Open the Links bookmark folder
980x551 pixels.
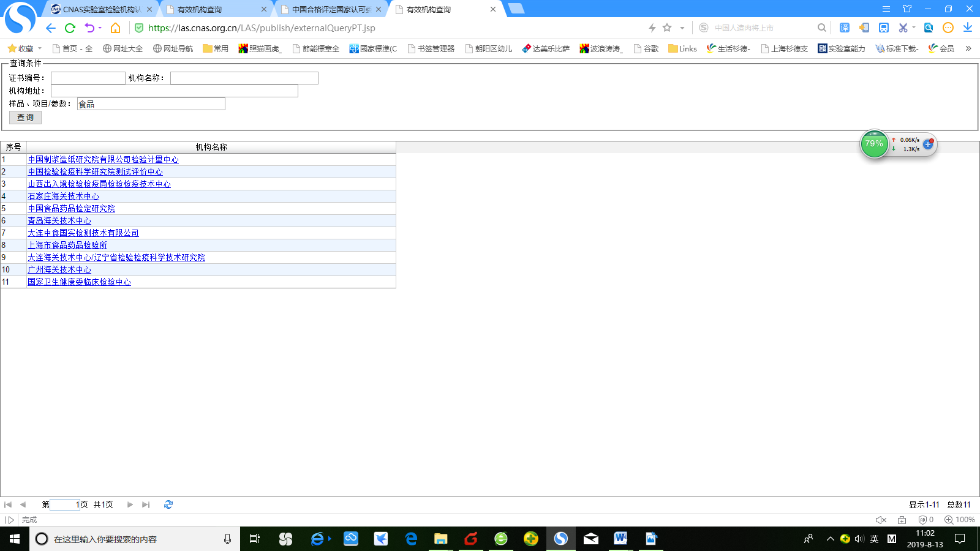click(x=682, y=48)
